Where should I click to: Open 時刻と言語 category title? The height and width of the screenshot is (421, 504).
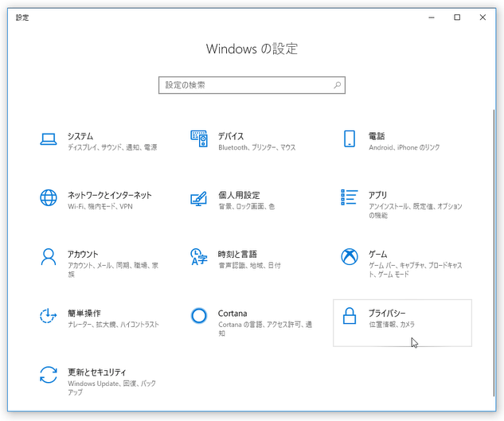(x=237, y=254)
